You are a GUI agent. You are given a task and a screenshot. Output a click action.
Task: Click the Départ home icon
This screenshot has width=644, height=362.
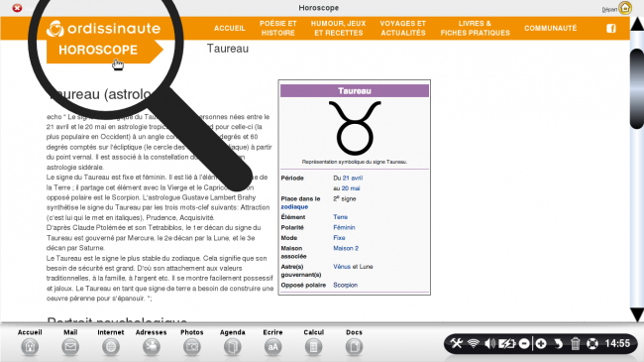tap(625, 8)
